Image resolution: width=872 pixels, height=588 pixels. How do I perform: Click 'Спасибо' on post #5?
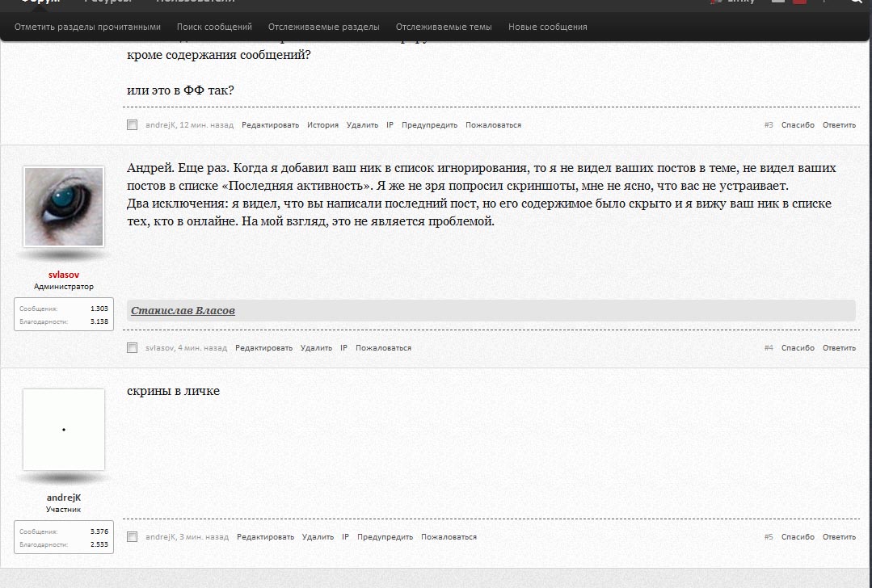coord(798,537)
